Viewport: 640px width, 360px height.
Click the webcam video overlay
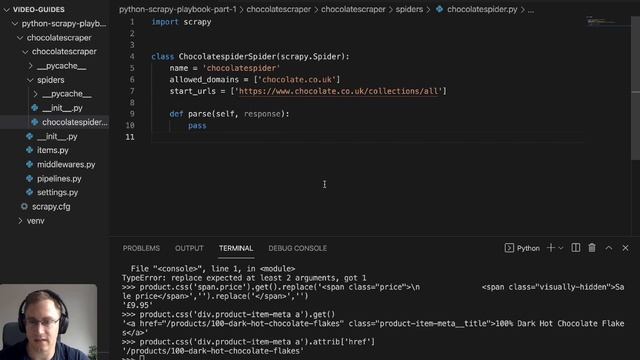click(49, 322)
